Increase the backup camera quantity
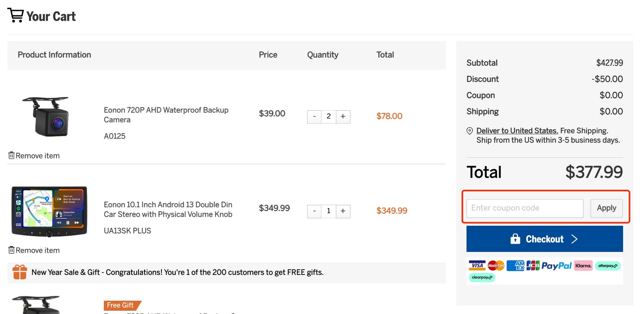The image size is (644, 314). click(x=343, y=116)
